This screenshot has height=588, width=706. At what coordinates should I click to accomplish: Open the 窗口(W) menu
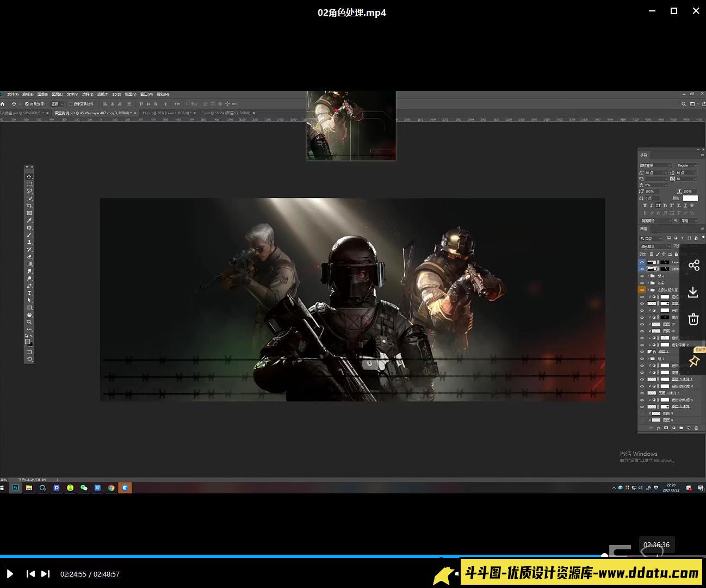(x=146, y=94)
